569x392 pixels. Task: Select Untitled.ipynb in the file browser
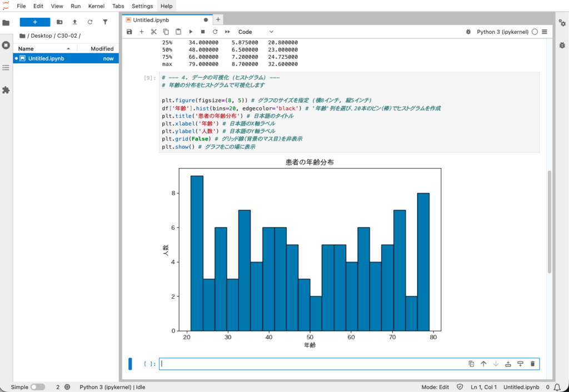pos(46,58)
